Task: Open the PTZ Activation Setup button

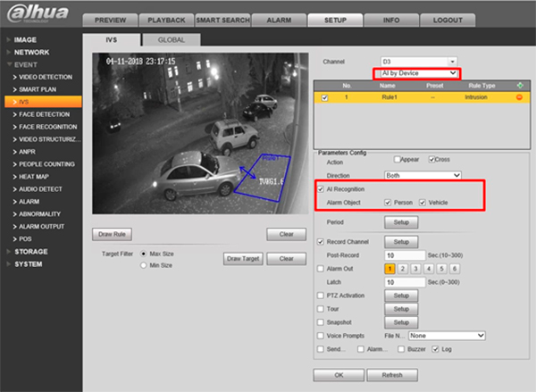Action: pyautogui.click(x=401, y=296)
